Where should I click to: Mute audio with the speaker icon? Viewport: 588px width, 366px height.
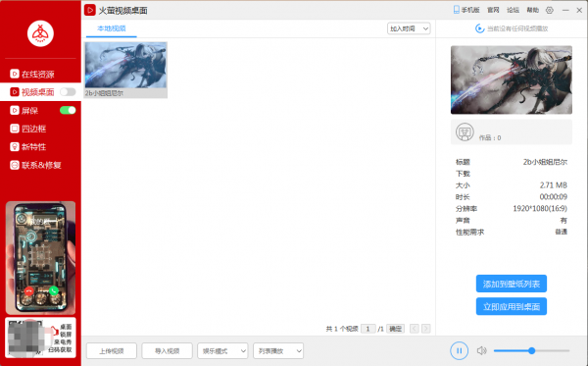tap(481, 350)
